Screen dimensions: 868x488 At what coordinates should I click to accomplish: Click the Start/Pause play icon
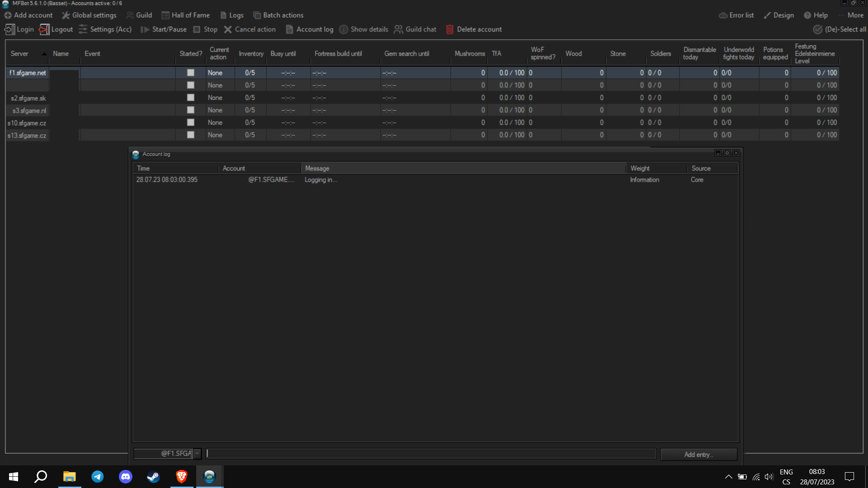pos(145,29)
